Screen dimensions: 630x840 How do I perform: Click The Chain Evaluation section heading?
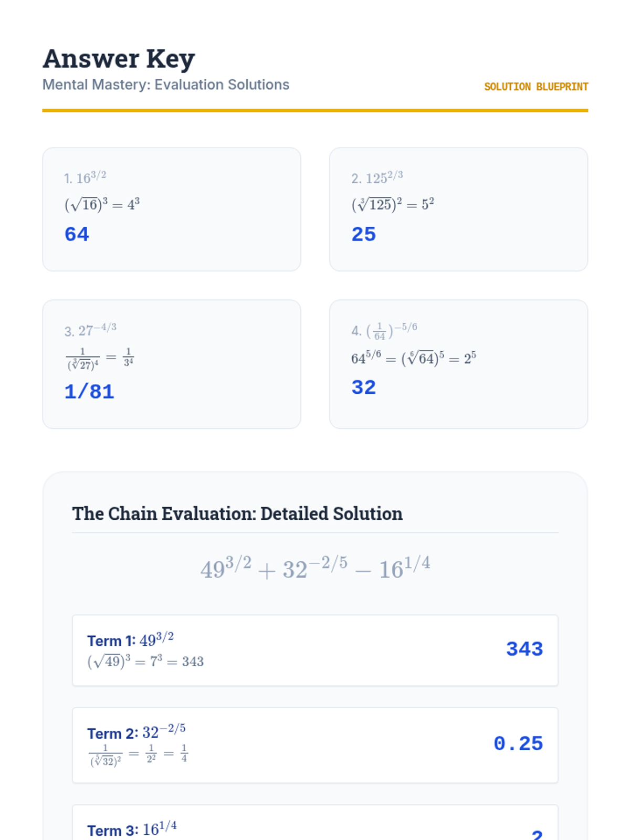237,513
